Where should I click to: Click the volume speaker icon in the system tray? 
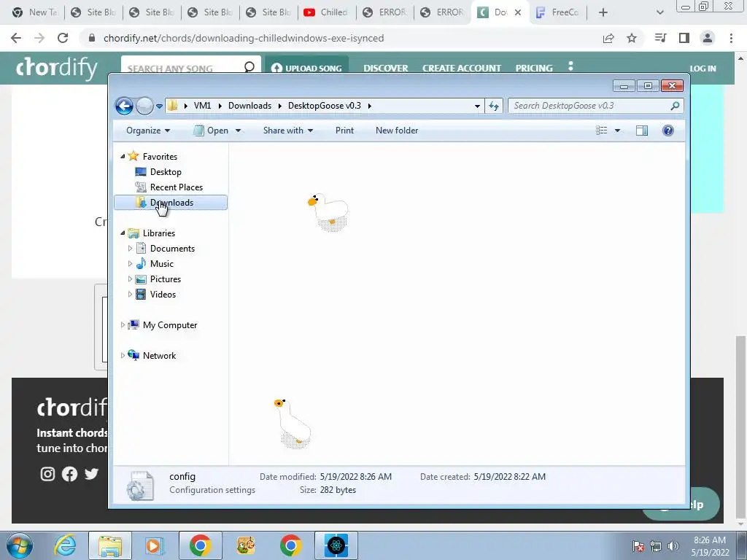coord(673,546)
